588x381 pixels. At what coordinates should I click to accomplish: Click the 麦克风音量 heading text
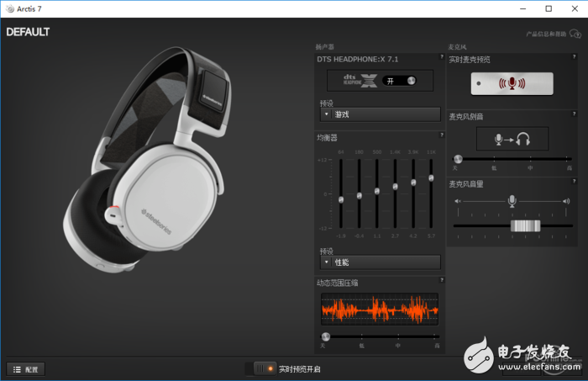(x=466, y=184)
